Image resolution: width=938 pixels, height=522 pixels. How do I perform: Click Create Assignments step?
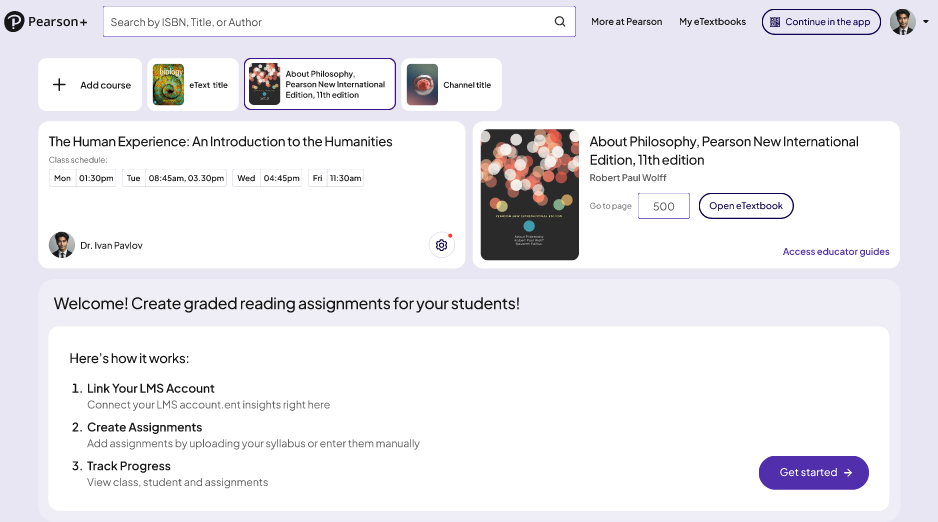pyautogui.click(x=145, y=428)
